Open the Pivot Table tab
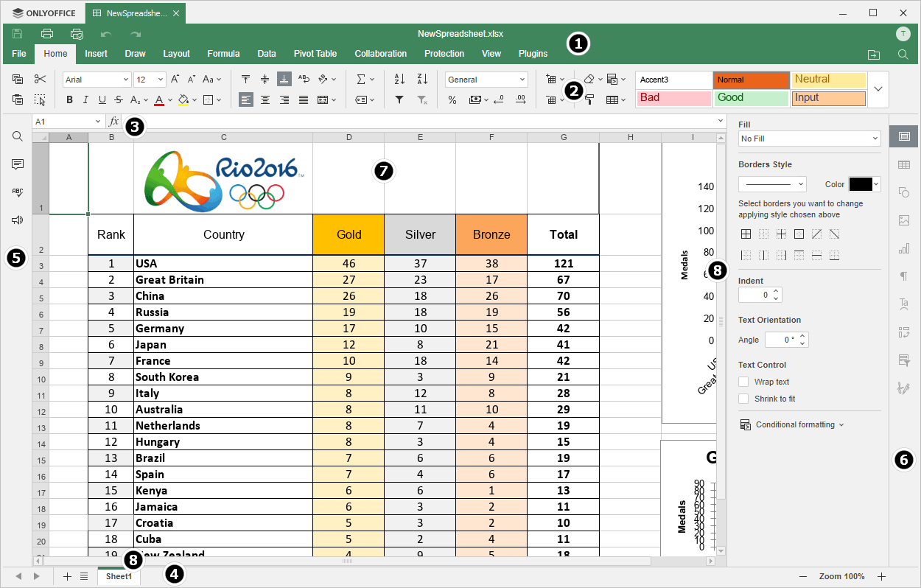This screenshot has height=588, width=921. pyautogui.click(x=315, y=54)
